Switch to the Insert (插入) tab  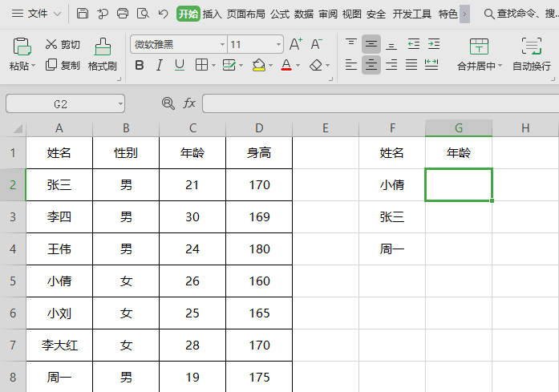(212, 14)
